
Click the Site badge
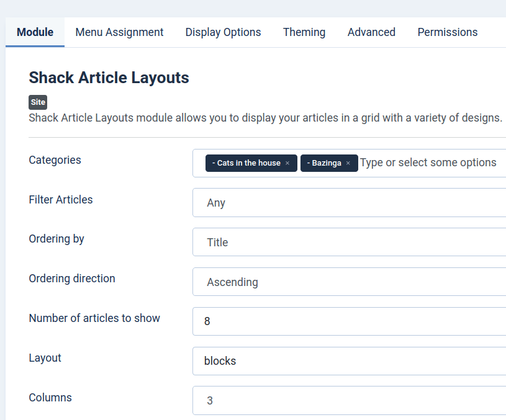38,102
